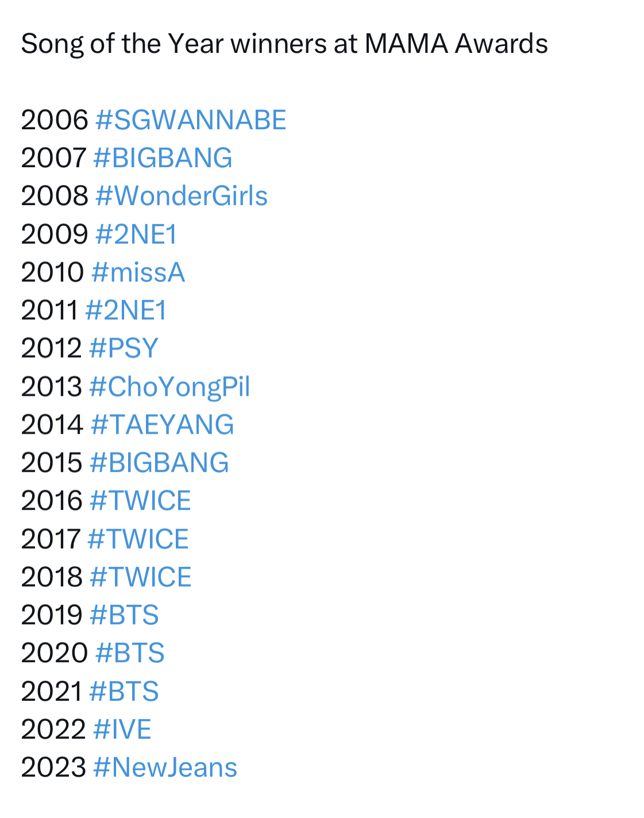Select the #TWICE hashtag next to 2018
This screenshot has height=818, width=644.
pyautogui.click(x=140, y=577)
